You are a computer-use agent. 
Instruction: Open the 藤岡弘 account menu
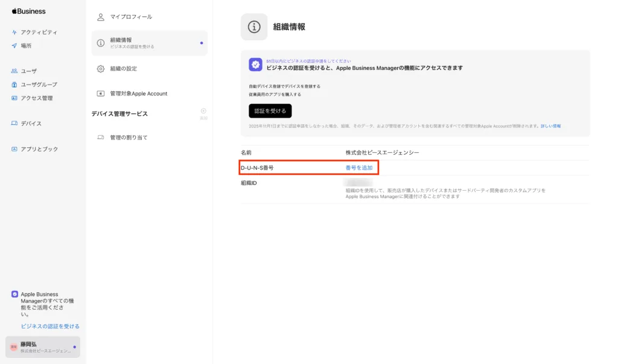[43, 347]
